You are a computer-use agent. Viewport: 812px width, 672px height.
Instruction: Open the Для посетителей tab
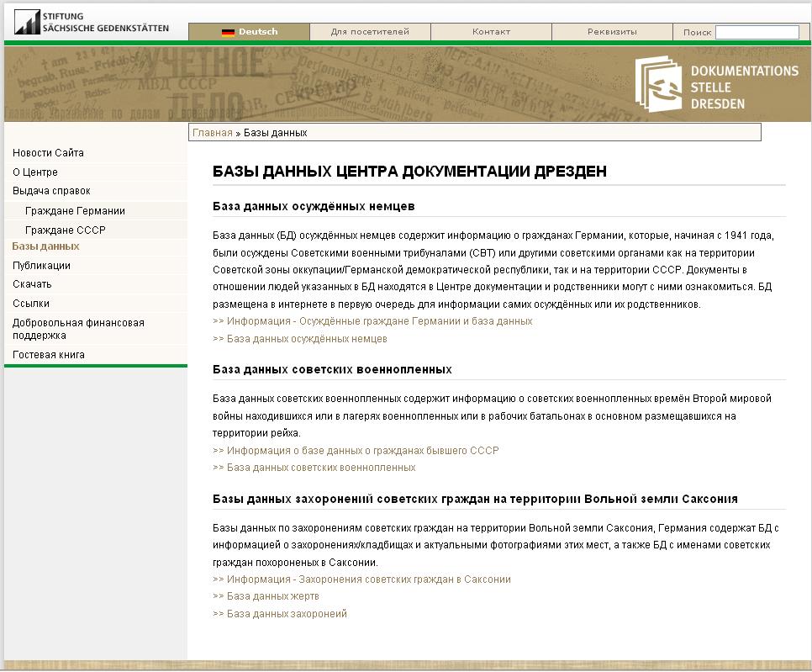point(372,31)
